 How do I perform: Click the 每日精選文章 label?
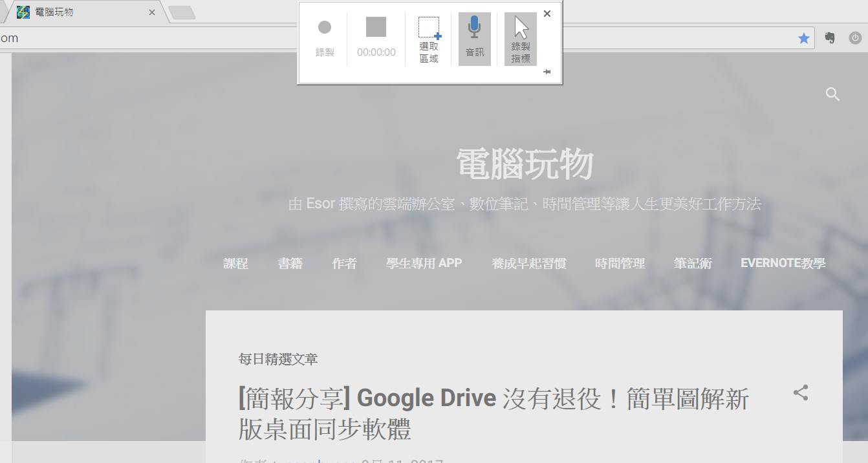point(278,359)
